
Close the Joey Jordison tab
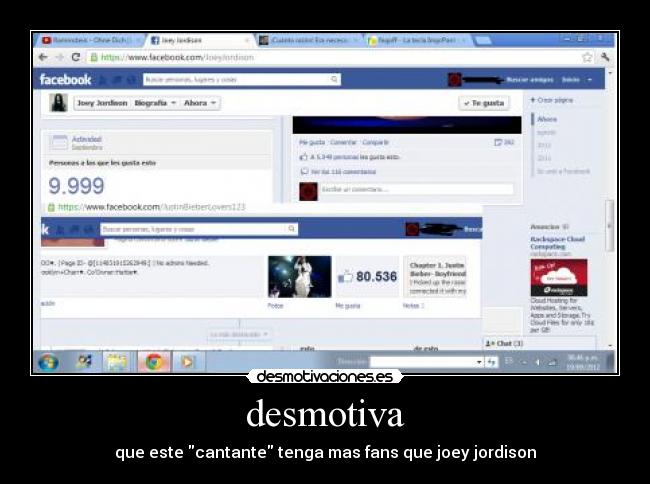247,40
